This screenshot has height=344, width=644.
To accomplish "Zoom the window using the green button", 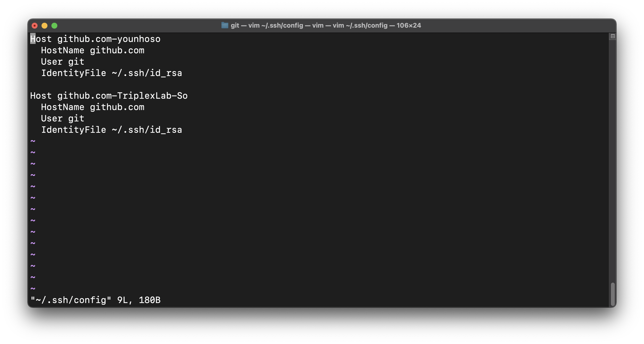I will point(54,26).
